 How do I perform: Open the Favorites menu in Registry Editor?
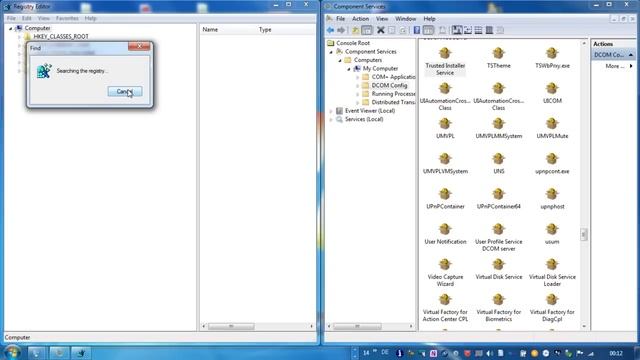coord(67,18)
